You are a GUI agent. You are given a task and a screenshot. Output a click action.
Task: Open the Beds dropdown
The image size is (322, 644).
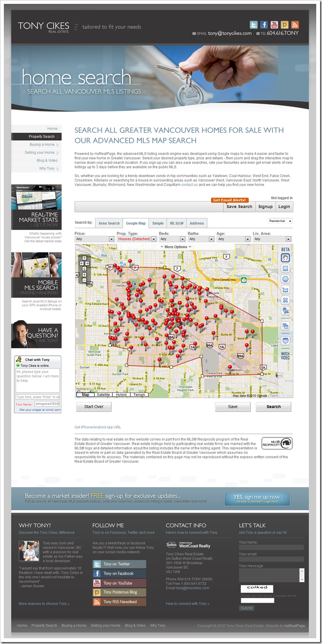click(172, 239)
